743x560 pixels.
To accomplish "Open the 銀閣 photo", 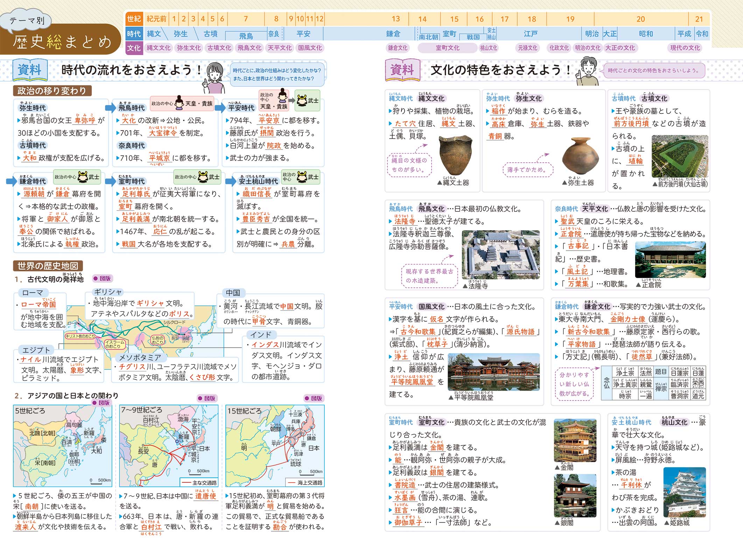I will [x=575, y=496].
